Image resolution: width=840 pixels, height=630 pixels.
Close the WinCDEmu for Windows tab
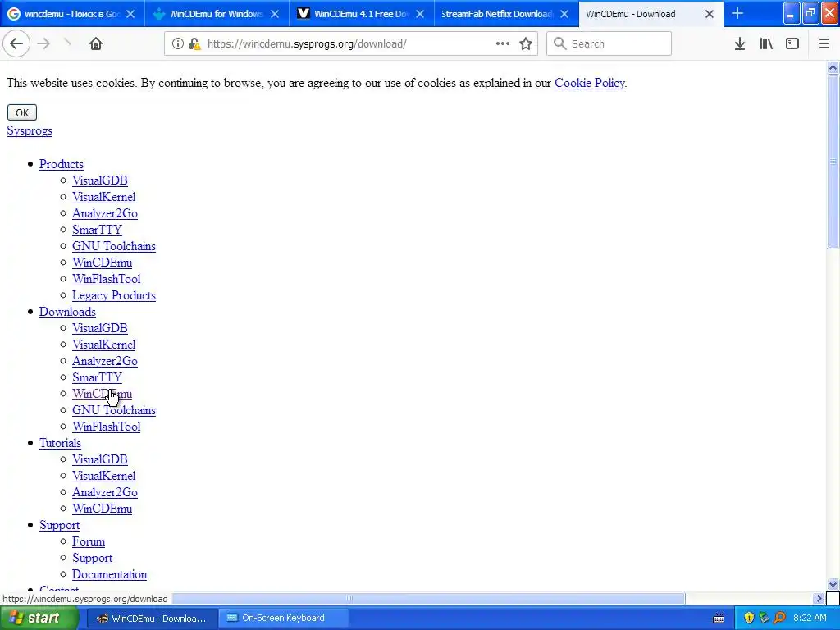pyautogui.click(x=275, y=14)
